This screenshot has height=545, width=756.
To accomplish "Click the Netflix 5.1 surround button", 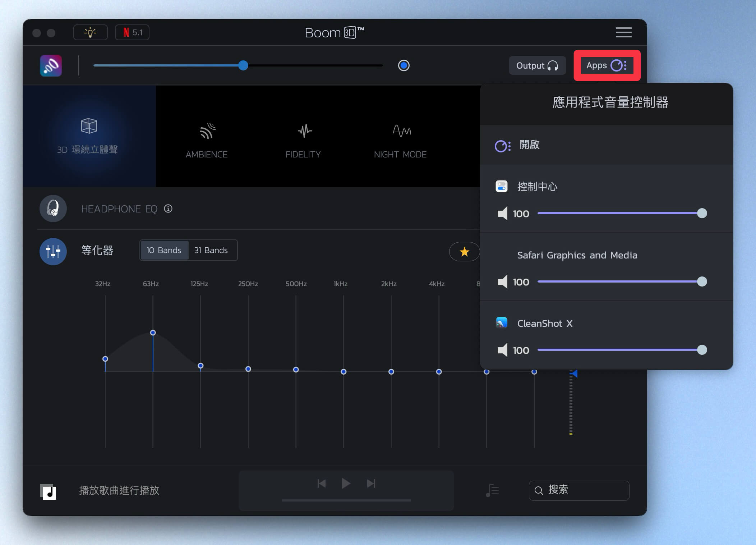I will tap(132, 33).
